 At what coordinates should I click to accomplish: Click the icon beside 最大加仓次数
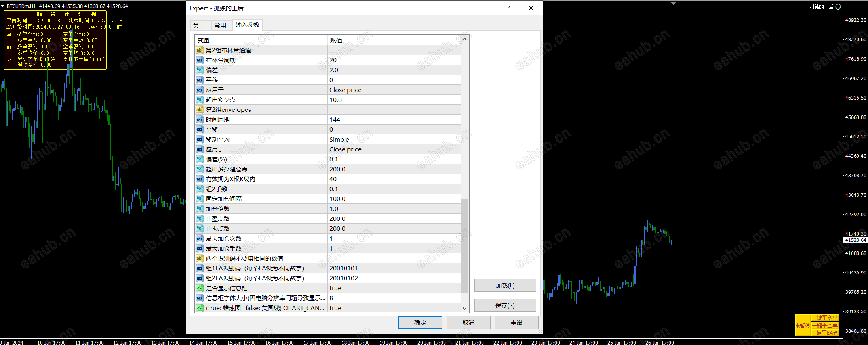pyautogui.click(x=199, y=239)
